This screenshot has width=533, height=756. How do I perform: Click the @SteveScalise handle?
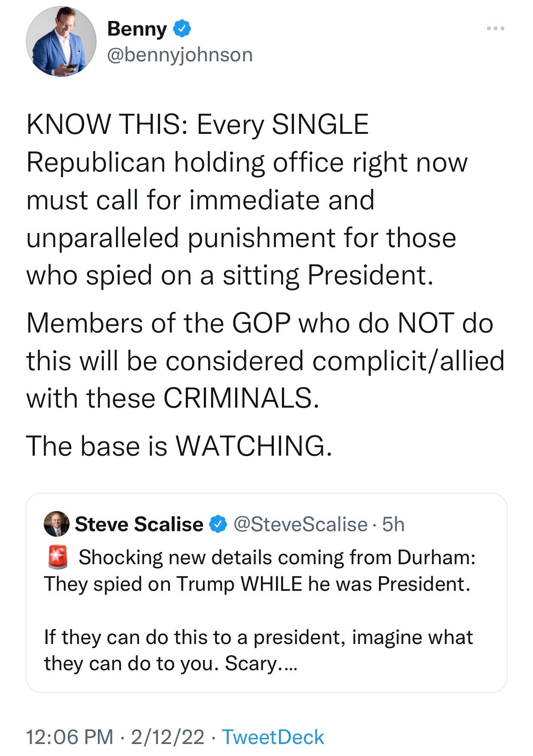coord(301,524)
